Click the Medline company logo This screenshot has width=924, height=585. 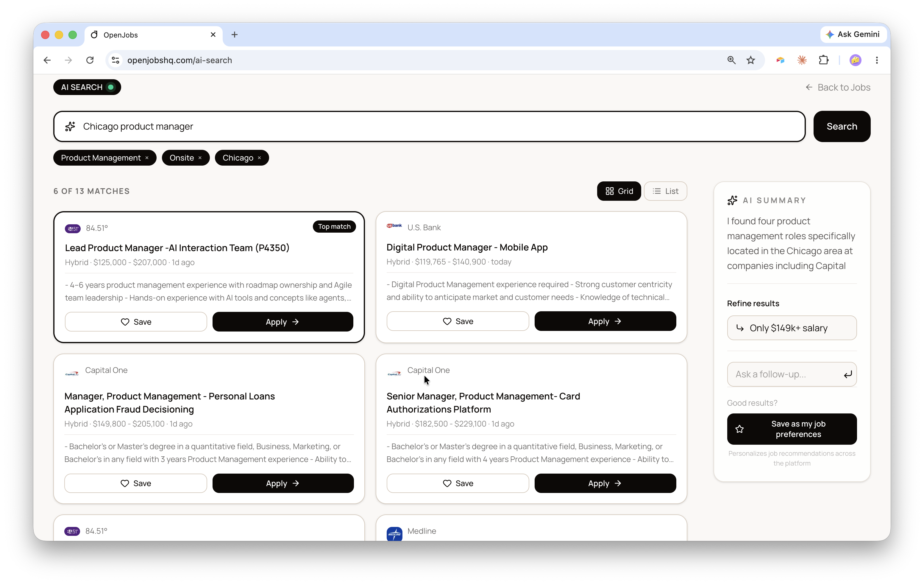pyautogui.click(x=394, y=533)
